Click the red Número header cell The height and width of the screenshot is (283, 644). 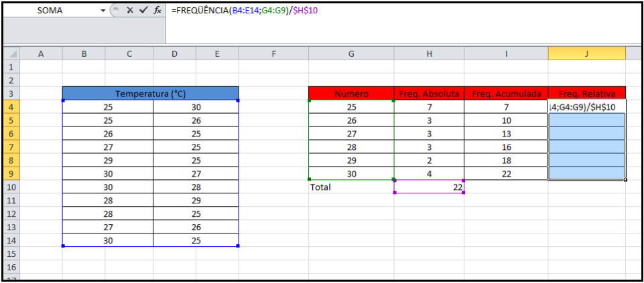coord(351,94)
